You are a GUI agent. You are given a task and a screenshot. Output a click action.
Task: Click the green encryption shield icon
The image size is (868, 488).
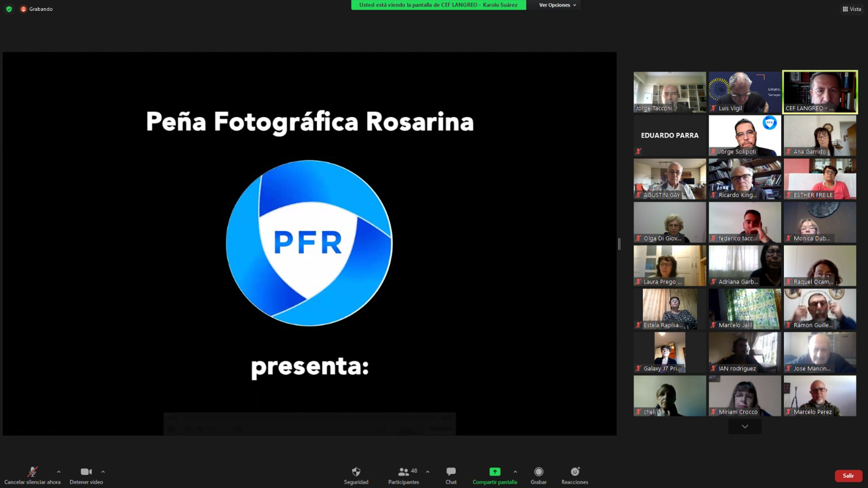tap(9, 9)
